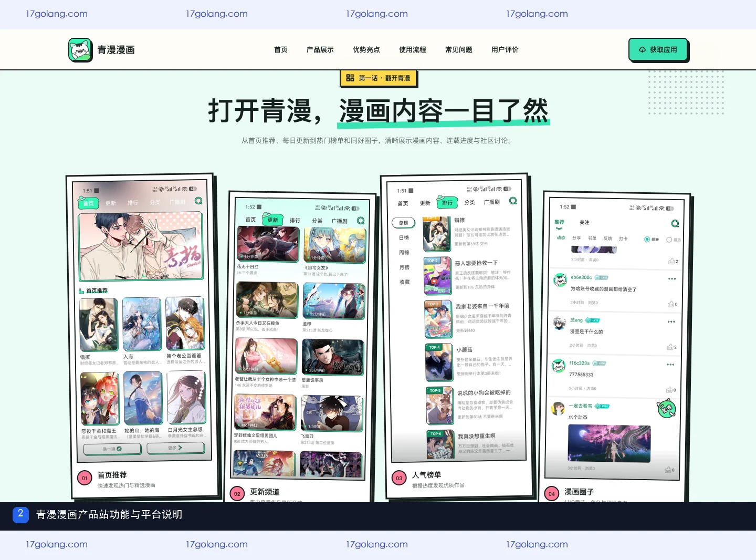Choose 月榜 in ranking side list

404,267
